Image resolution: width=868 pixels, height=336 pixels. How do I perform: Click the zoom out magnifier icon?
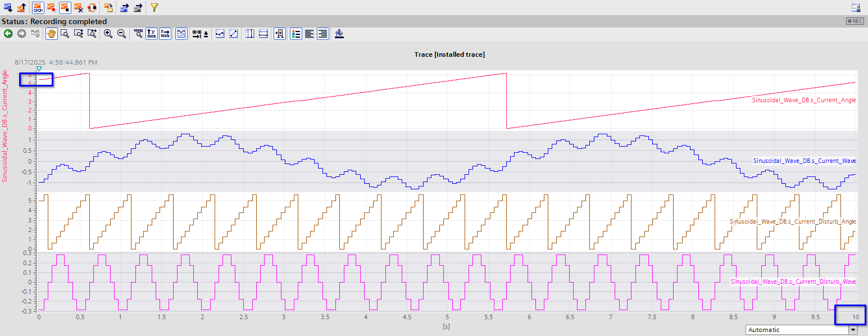[121, 34]
